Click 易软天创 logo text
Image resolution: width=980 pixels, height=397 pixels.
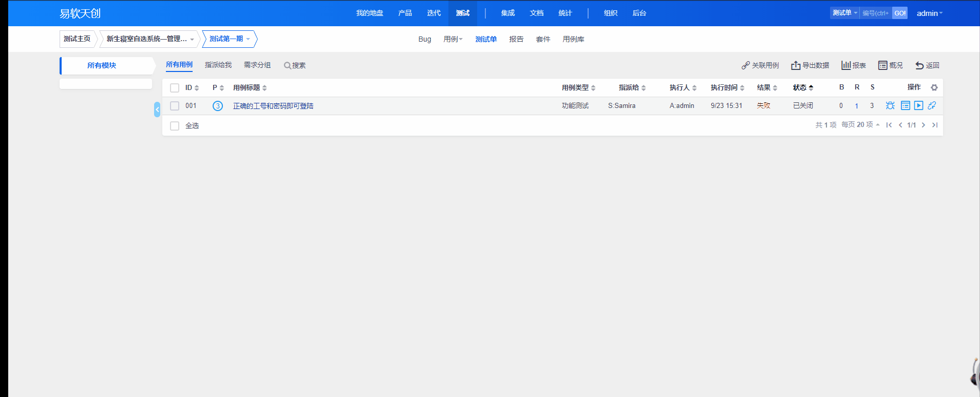[x=80, y=13]
